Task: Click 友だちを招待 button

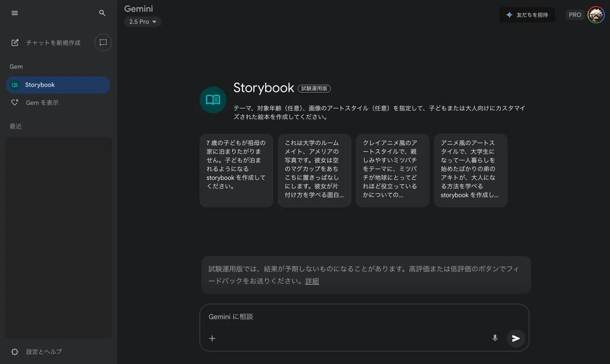Action: tap(527, 15)
